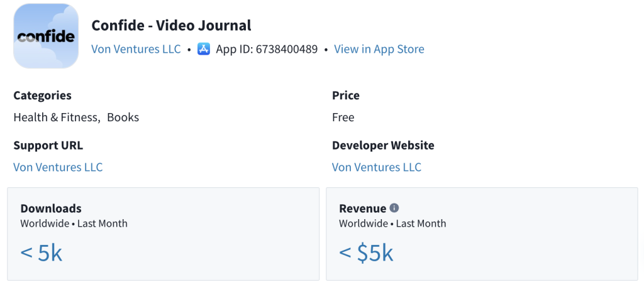Screen dimensions: 644x287
Task: Click the Downloads heading
Action: tap(51, 208)
